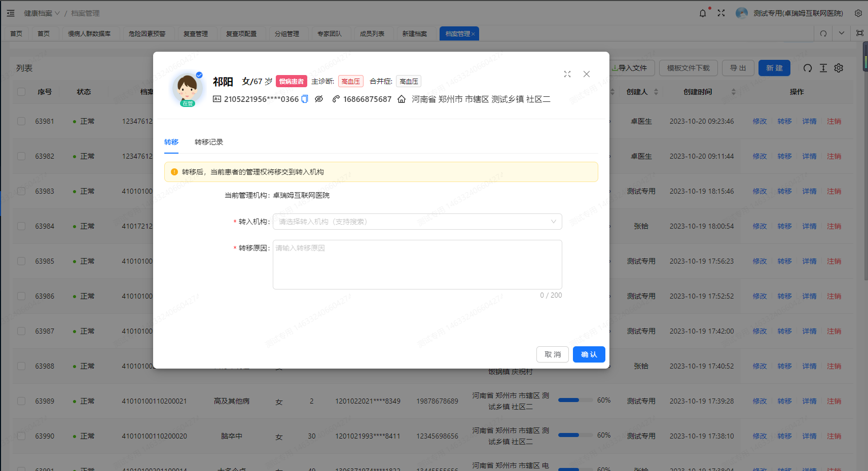Reload the list table icon
The height and width of the screenshot is (471, 868).
[x=808, y=68]
